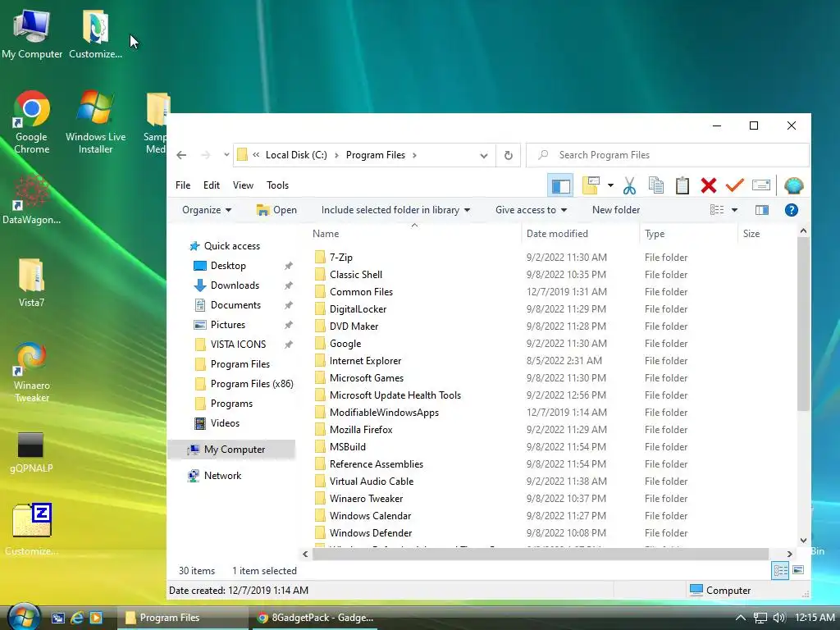This screenshot has width=840, height=630.
Task: Open the Organize dropdown menu
Action: coord(207,210)
